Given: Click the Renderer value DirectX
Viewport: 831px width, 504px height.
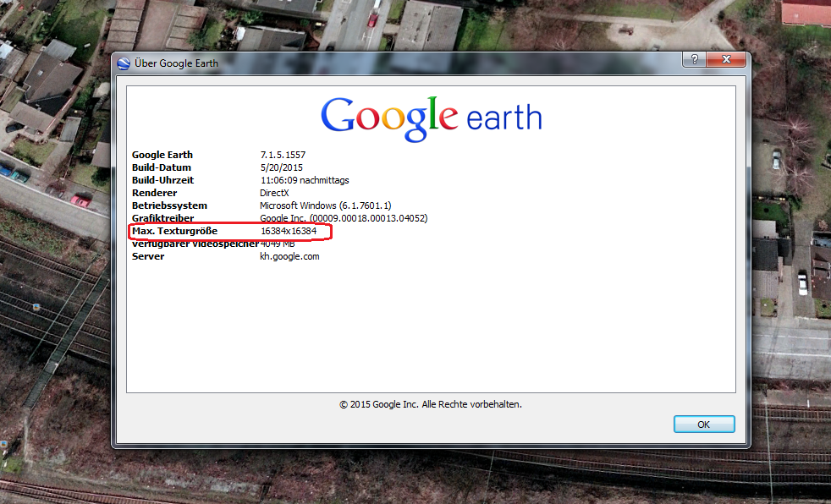Looking at the screenshot, I should (x=274, y=193).
